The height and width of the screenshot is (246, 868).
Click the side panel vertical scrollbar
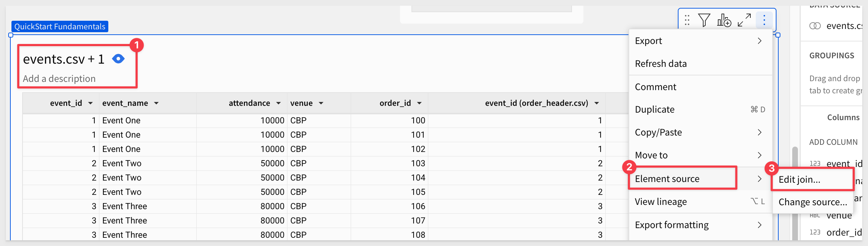click(795, 193)
